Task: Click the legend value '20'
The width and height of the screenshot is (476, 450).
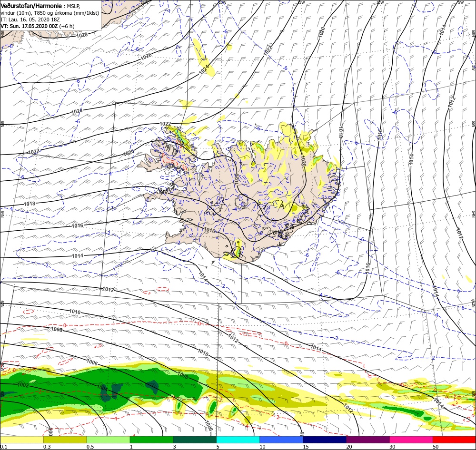Action: 349,447
